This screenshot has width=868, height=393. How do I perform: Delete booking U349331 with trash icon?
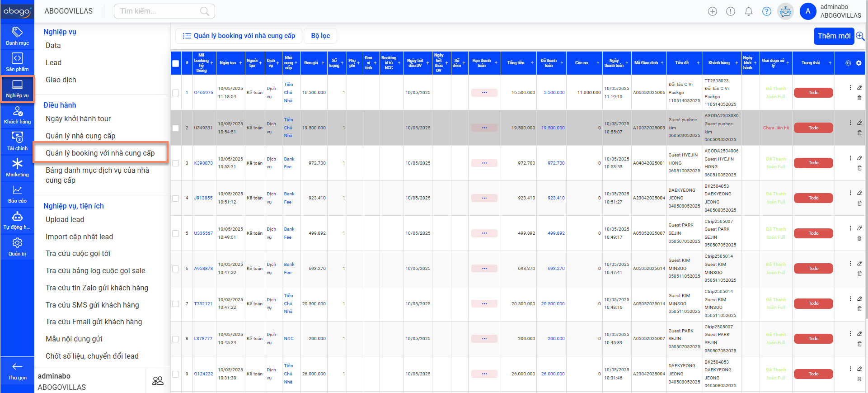point(859,133)
